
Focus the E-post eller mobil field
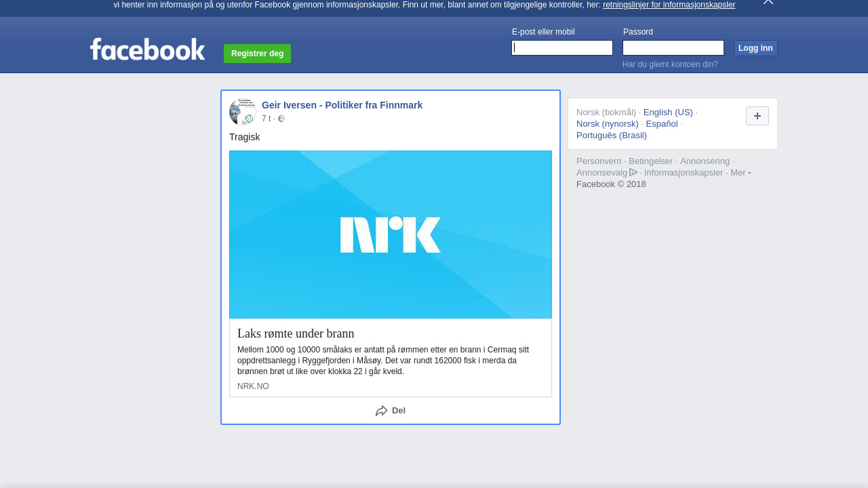[x=562, y=47]
